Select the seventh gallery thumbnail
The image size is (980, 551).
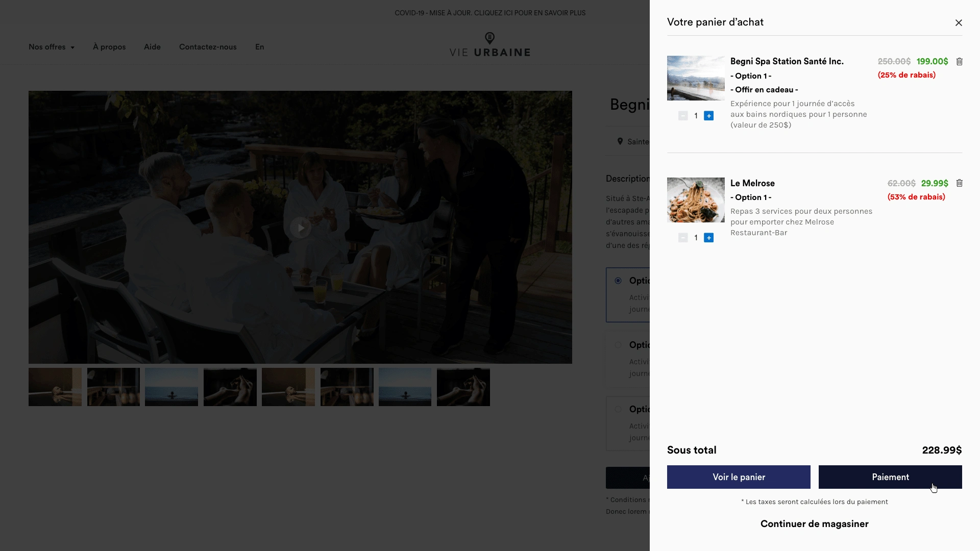[x=405, y=387]
